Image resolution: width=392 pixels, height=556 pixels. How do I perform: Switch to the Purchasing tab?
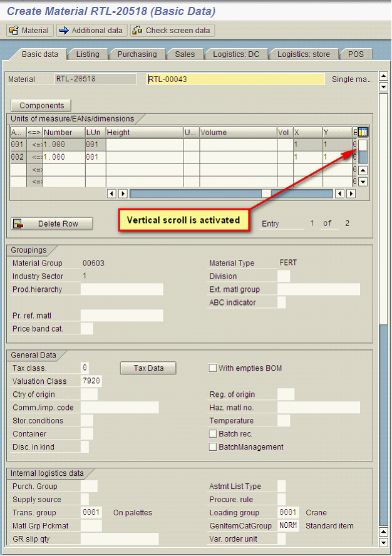137,54
